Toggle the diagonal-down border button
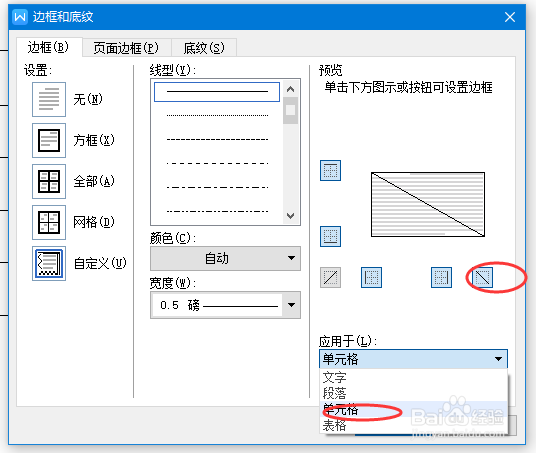This screenshot has width=536, height=453. click(482, 277)
